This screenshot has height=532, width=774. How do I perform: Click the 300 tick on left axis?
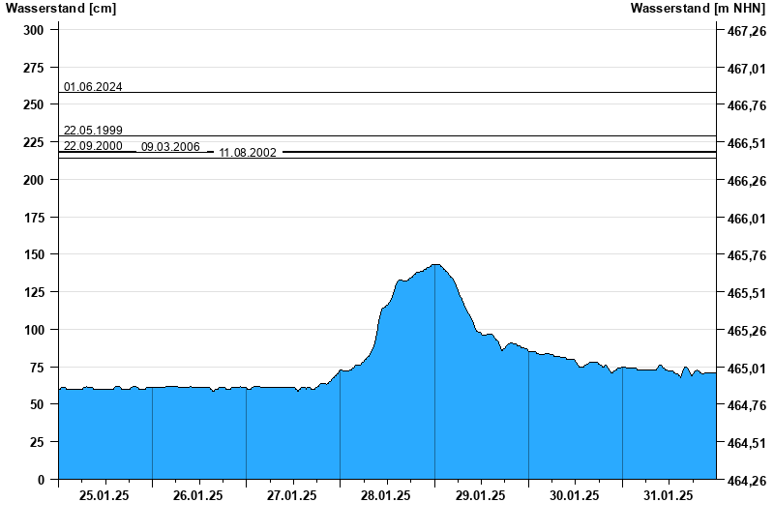(x=34, y=30)
